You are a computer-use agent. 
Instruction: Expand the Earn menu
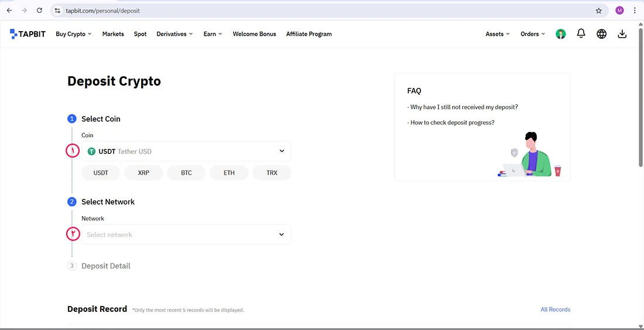point(213,34)
